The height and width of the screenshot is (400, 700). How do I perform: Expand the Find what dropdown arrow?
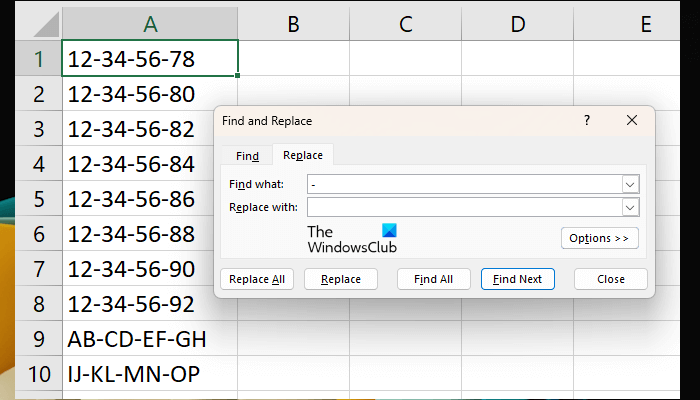tap(630, 184)
